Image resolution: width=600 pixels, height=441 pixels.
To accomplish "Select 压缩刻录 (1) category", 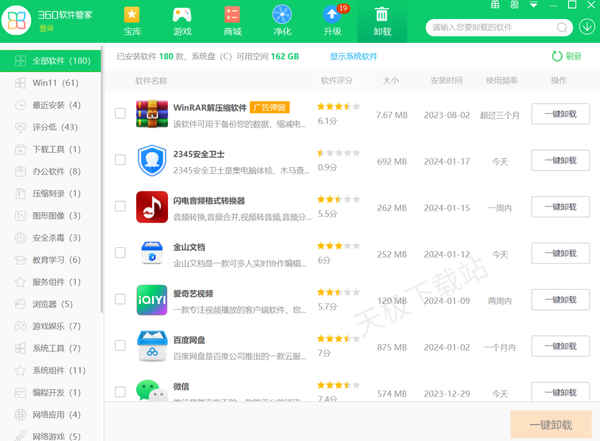I will (x=51, y=194).
